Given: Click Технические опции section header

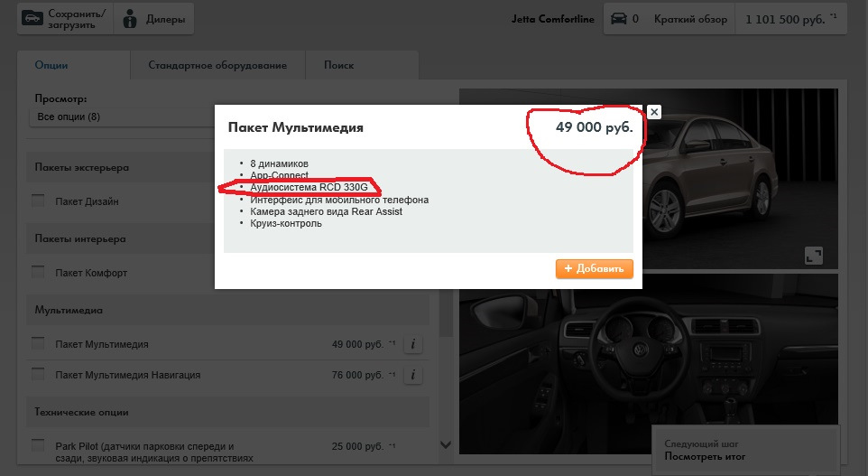Looking at the screenshot, I should pyautogui.click(x=227, y=412).
